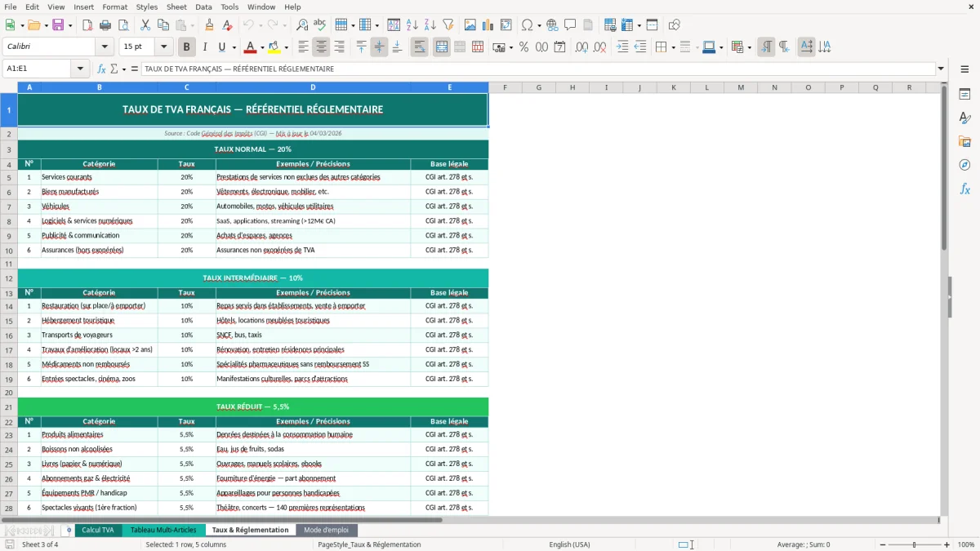The image size is (980, 551).
Task: Run the spelling check (abc icon)
Action: [x=319, y=25]
